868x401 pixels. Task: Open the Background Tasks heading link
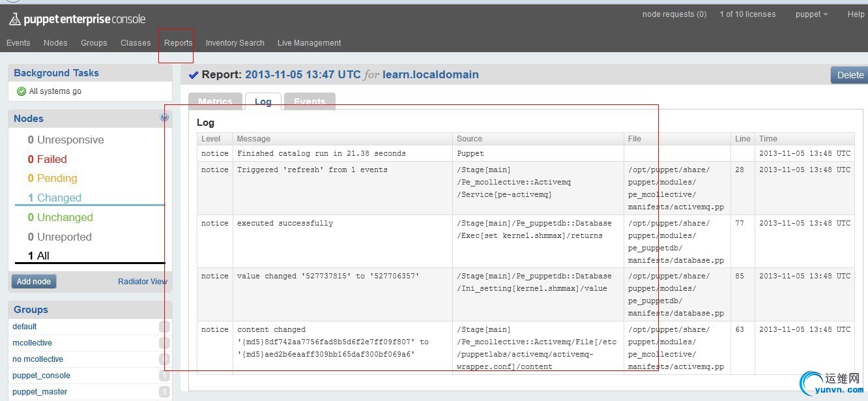tap(56, 73)
